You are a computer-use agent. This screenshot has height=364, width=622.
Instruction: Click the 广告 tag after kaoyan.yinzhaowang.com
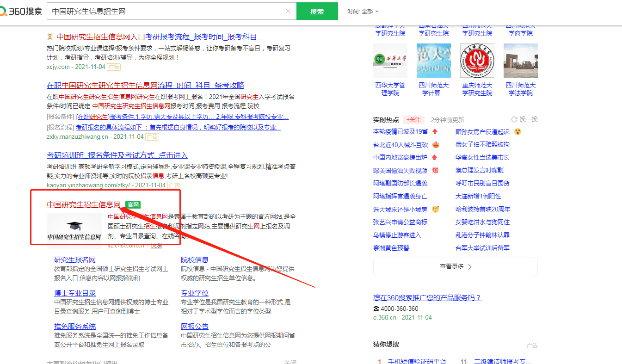click(174, 185)
